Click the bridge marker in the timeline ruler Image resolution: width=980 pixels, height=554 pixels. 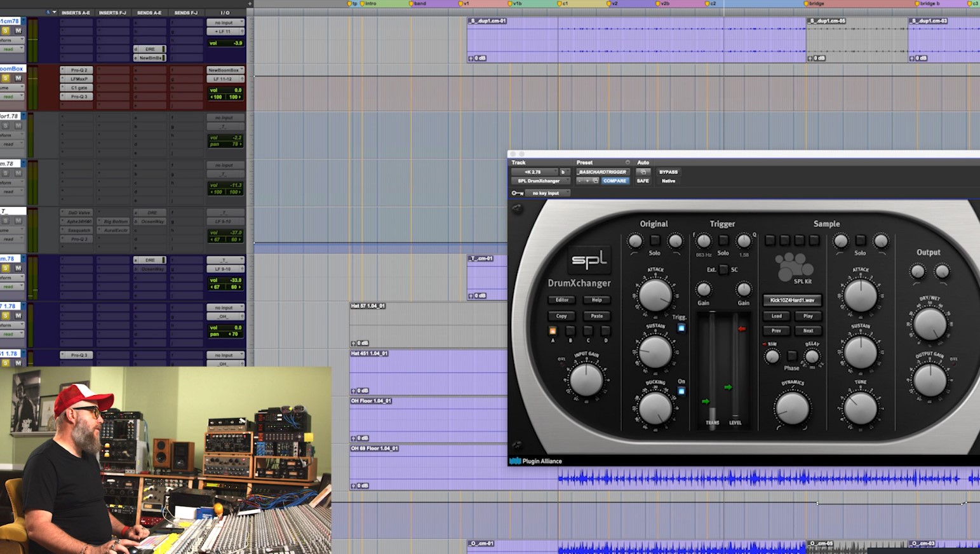click(814, 3)
